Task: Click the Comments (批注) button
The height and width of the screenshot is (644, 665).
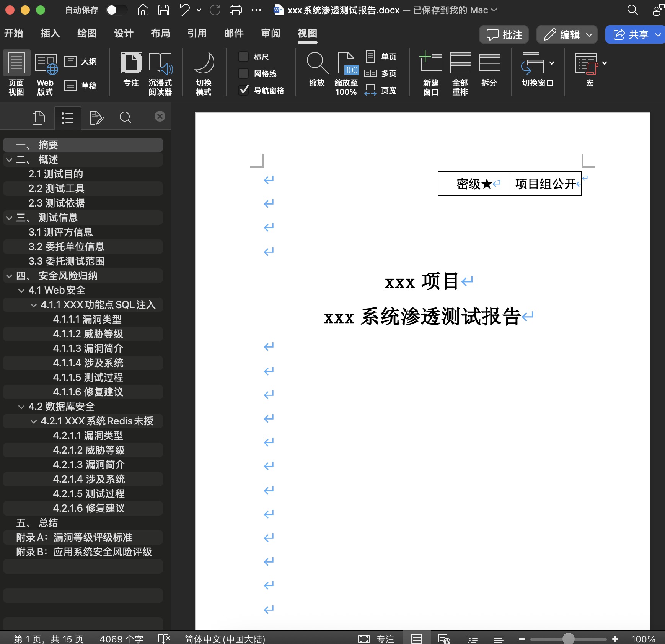Action: [x=504, y=35]
